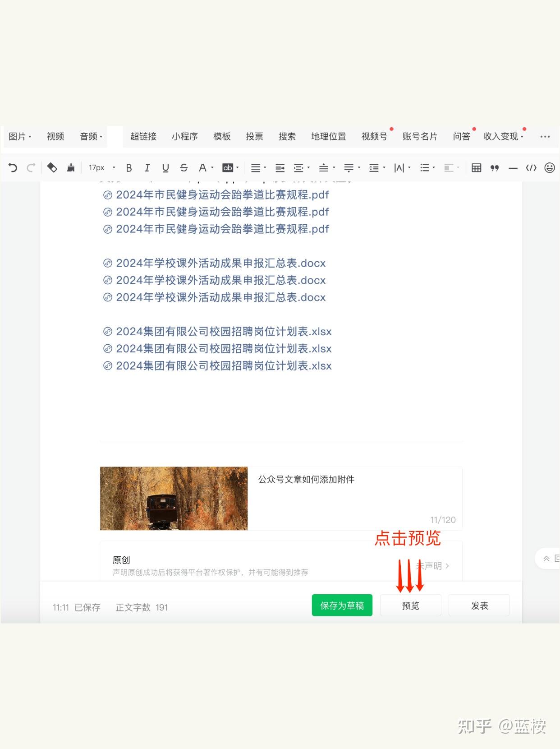Click the green 保存为草稿 button
This screenshot has height=749, width=560.
342,606
